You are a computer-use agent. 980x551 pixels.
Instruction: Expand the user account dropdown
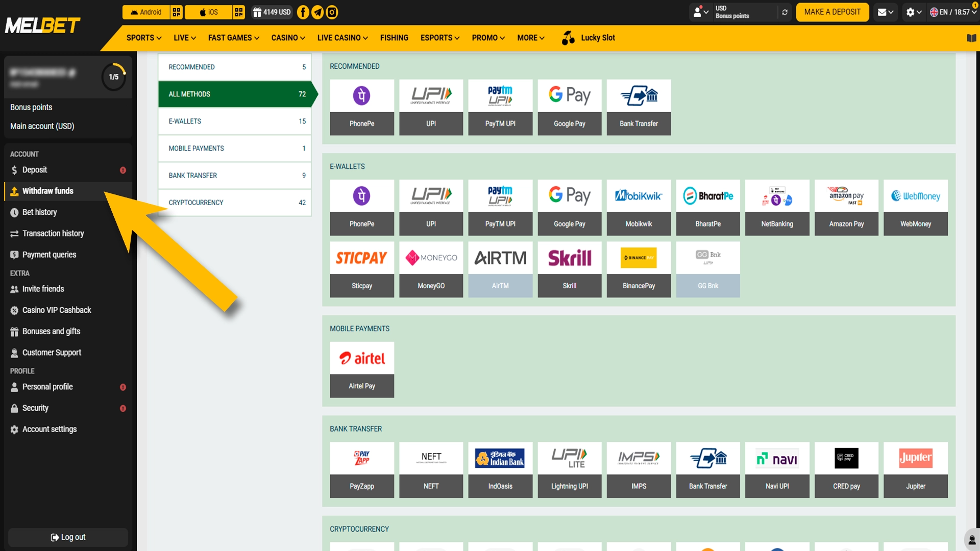(701, 12)
